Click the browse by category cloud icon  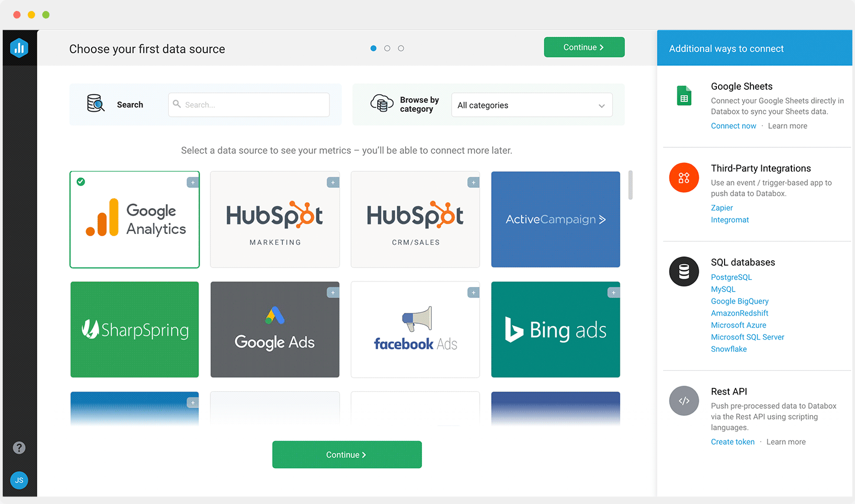382,103
